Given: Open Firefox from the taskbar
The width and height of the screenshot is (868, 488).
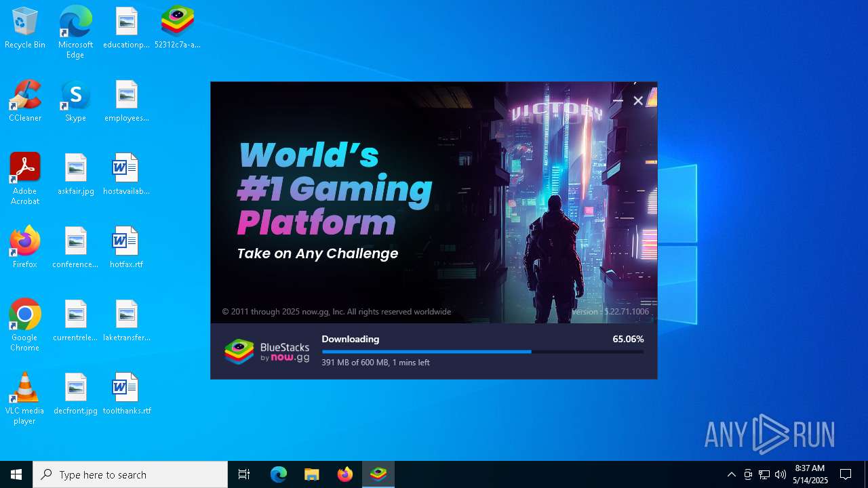Looking at the screenshot, I should (345, 474).
